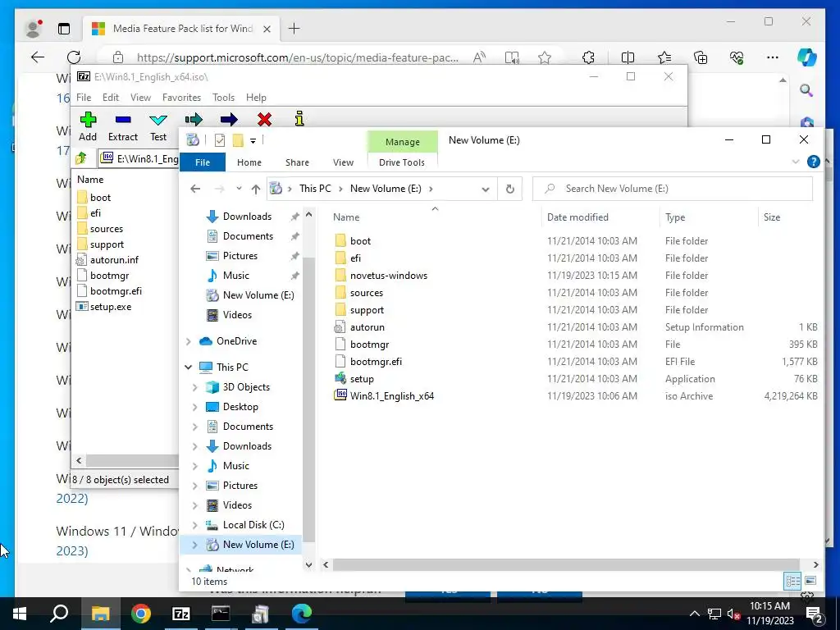Switch Explorer to Details view icon
The height and width of the screenshot is (630, 840).
pos(793,582)
